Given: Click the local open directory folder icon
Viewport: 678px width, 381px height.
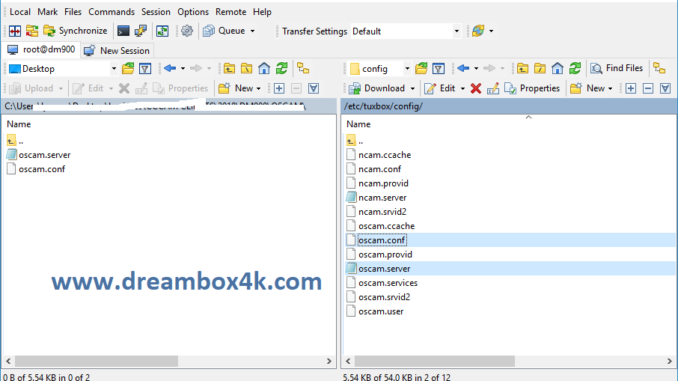Looking at the screenshot, I should [128, 68].
